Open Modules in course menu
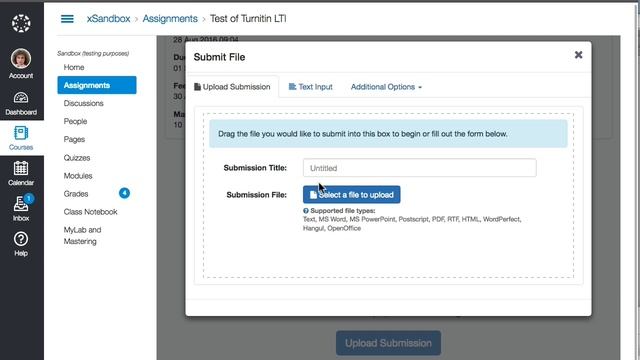Image resolution: width=640 pixels, height=360 pixels. coord(78,176)
